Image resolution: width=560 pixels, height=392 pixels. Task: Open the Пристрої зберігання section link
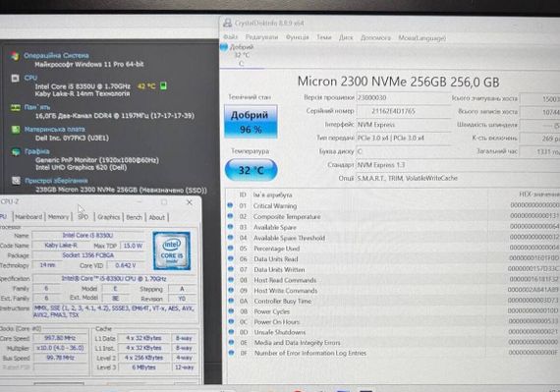(x=56, y=181)
